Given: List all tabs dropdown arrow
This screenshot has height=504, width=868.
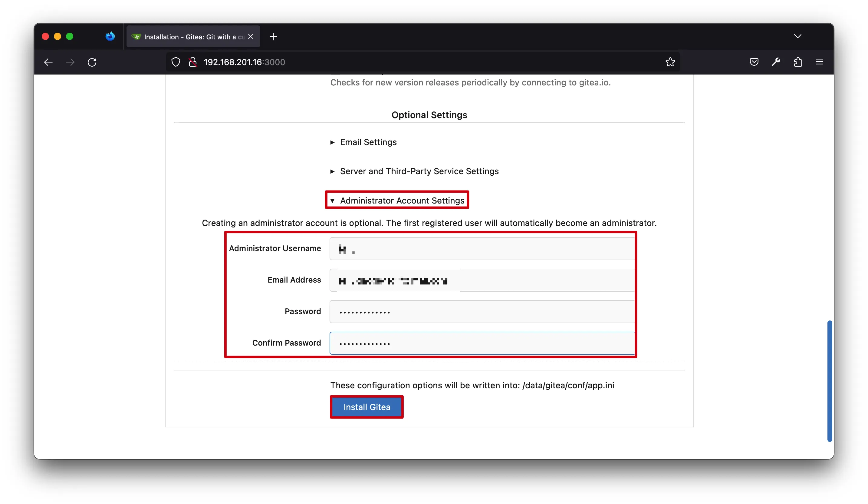Looking at the screenshot, I should click(x=797, y=36).
